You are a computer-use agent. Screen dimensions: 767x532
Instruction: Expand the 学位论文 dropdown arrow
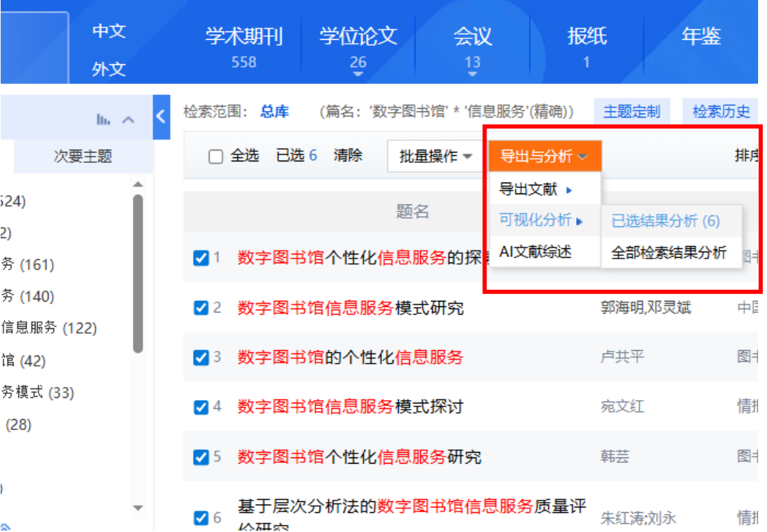pyautogui.click(x=358, y=73)
